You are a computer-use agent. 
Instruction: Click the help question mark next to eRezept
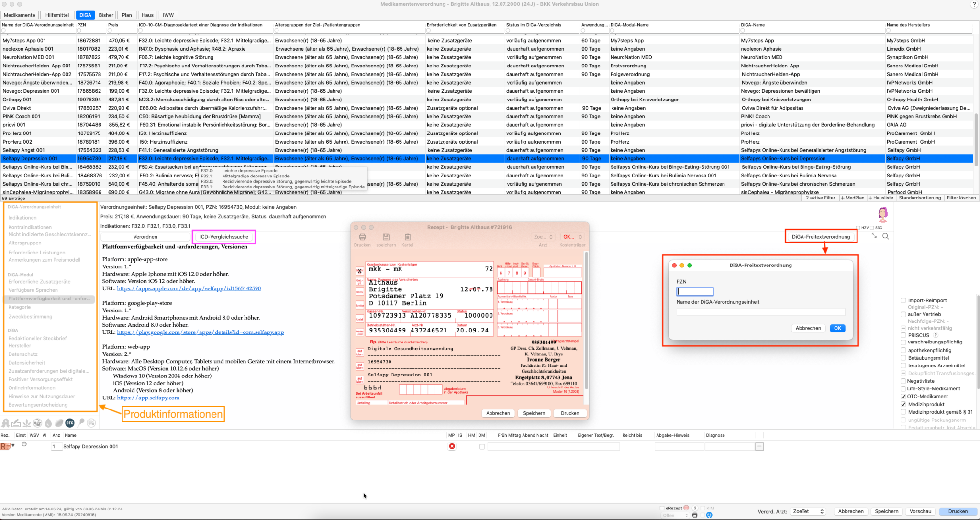click(695, 508)
